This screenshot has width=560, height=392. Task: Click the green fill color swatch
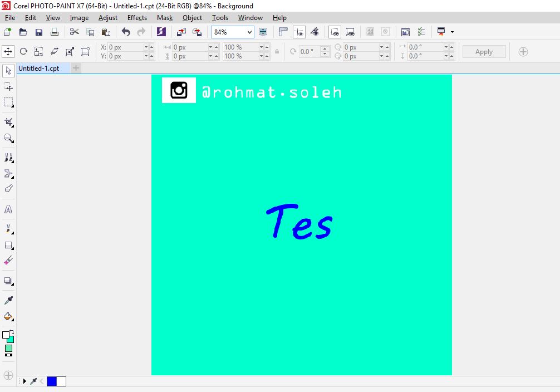point(8,349)
